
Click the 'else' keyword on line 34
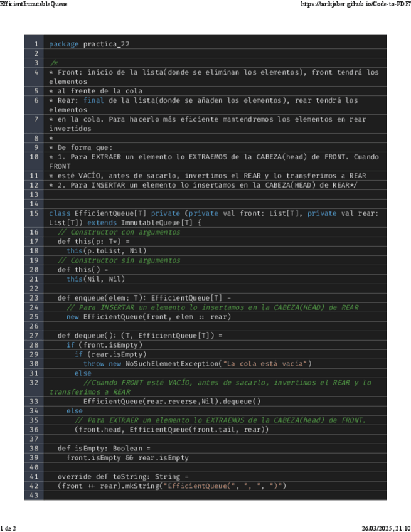[x=75, y=411]
